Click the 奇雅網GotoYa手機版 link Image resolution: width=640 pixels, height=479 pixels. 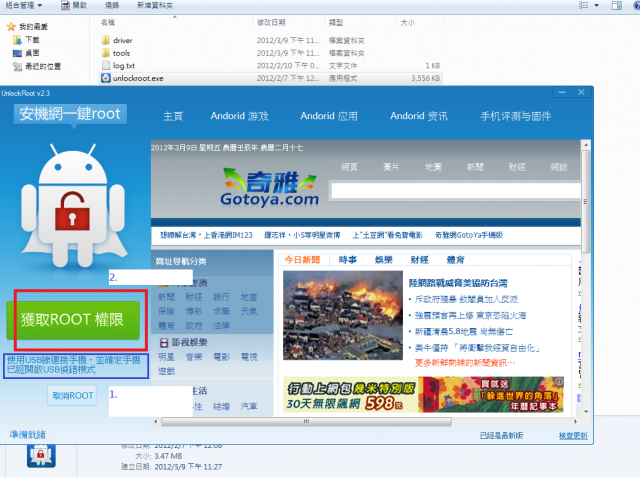point(469,235)
